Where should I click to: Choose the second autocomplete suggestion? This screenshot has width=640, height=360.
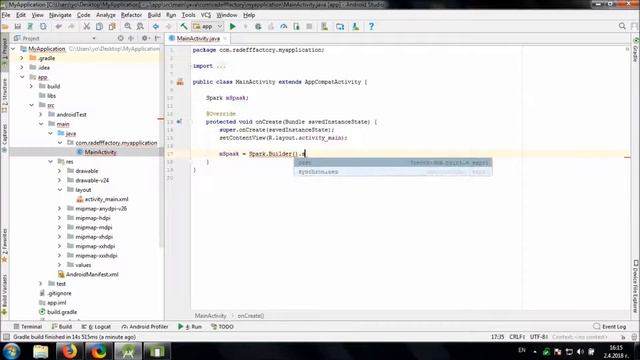[x=393, y=172]
